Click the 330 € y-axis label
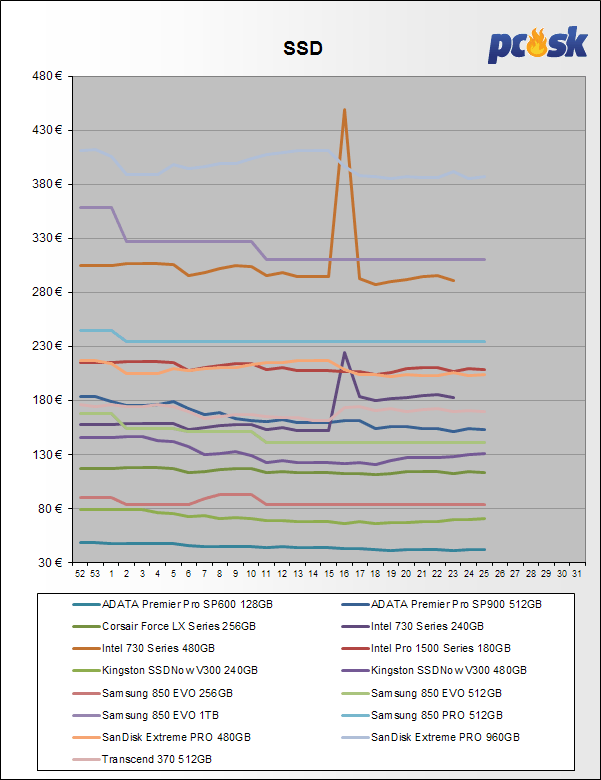601x780 pixels. 47,238
